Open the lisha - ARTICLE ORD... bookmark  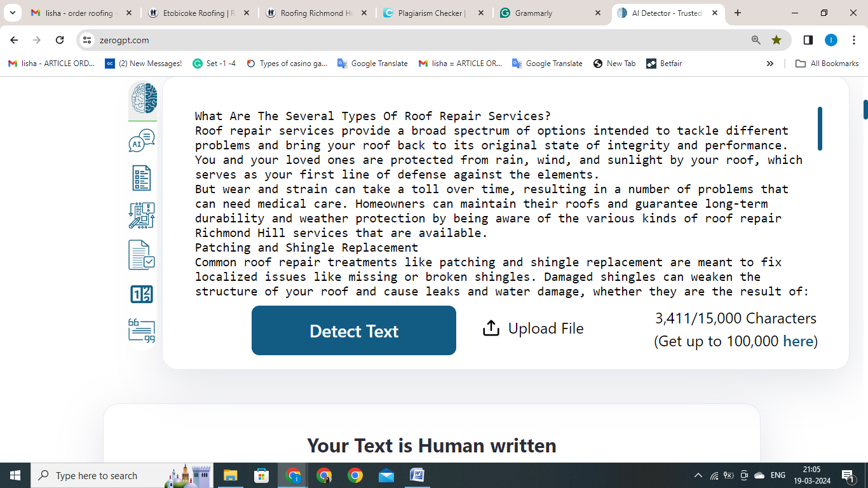[x=51, y=64]
